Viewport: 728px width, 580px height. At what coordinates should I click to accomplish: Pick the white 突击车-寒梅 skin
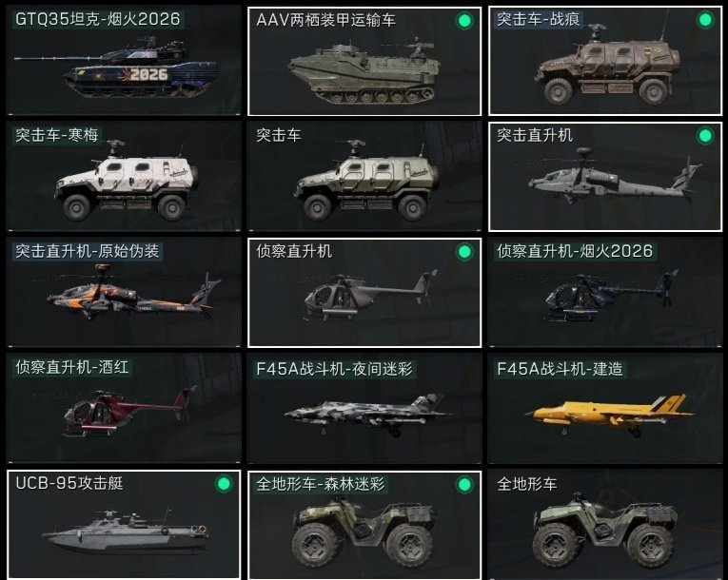(x=124, y=176)
